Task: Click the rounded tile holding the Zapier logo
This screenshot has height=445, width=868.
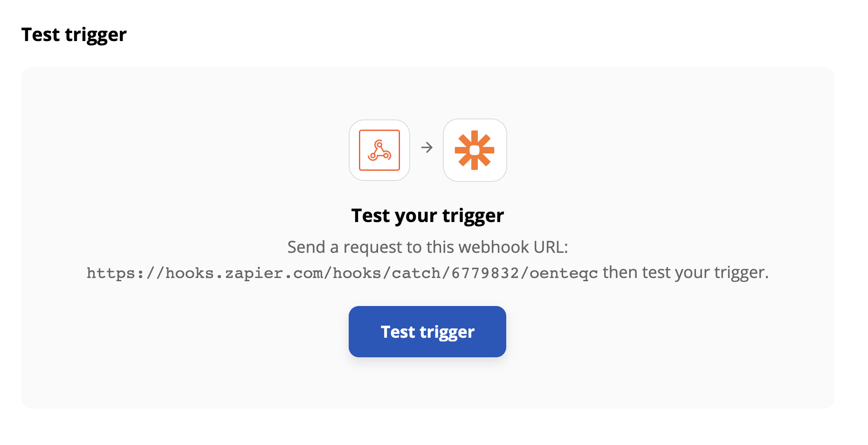Action: coord(475,150)
